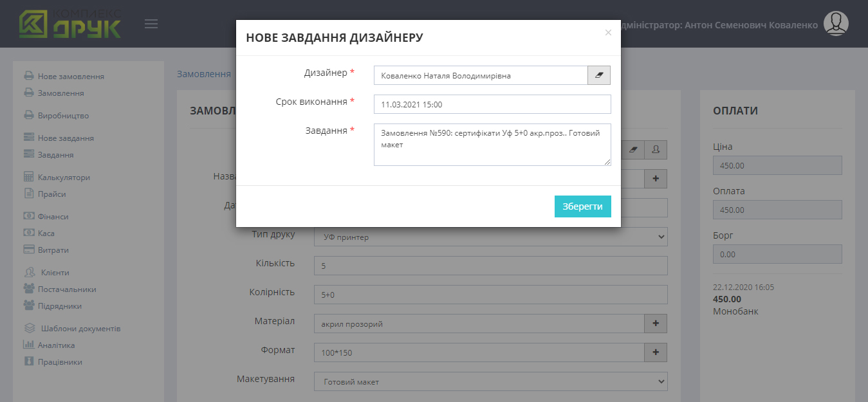
Task: Click the administrator profile avatar
Action: tap(836, 24)
